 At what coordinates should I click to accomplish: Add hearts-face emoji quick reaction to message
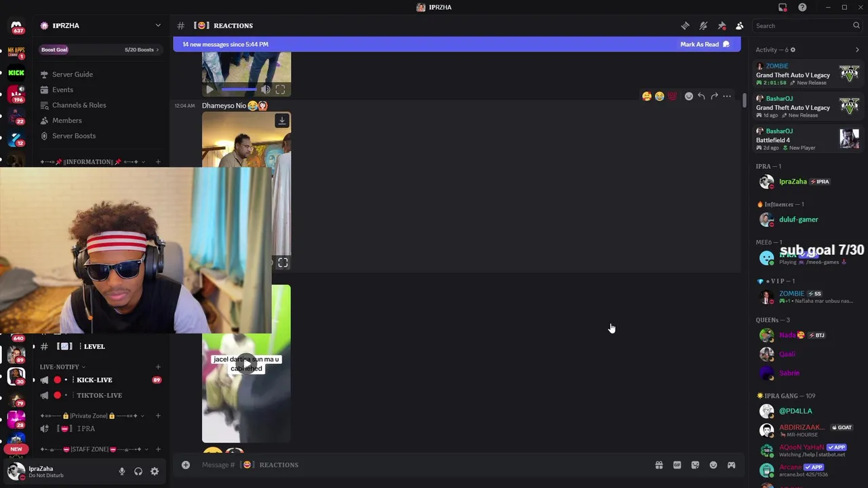click(x=647, y=96)
